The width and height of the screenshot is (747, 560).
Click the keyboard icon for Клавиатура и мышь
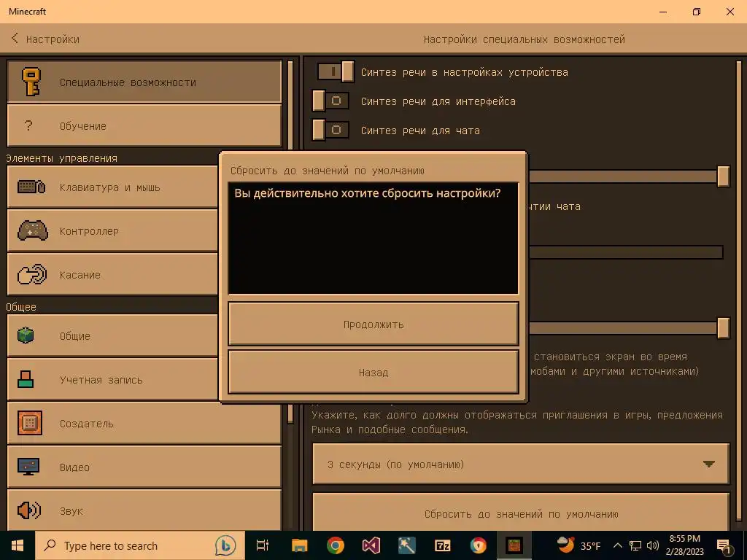click(31, 187)
